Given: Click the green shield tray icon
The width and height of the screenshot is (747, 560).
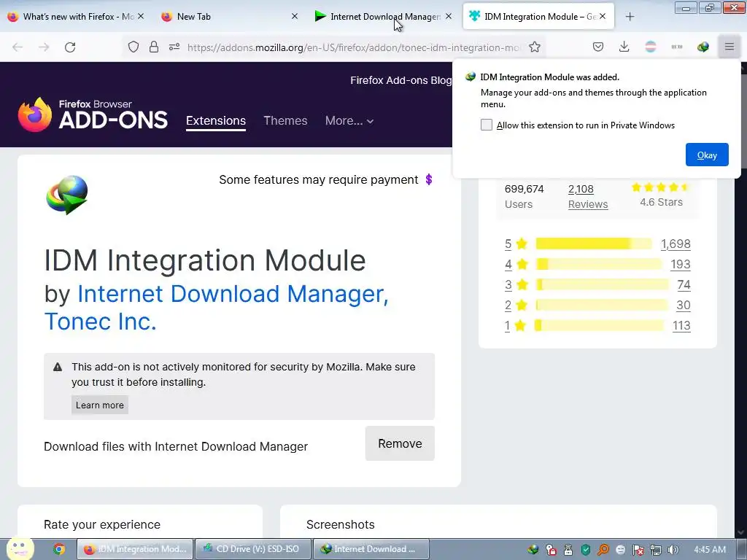Looking at the screenshot, I should tap(586, 550).
